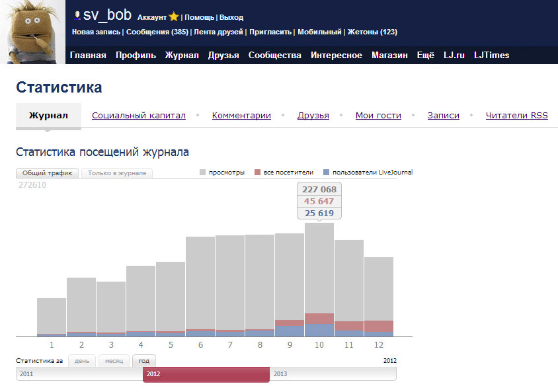
Task: Click the gold star account icon
Action: pos(174,17)
